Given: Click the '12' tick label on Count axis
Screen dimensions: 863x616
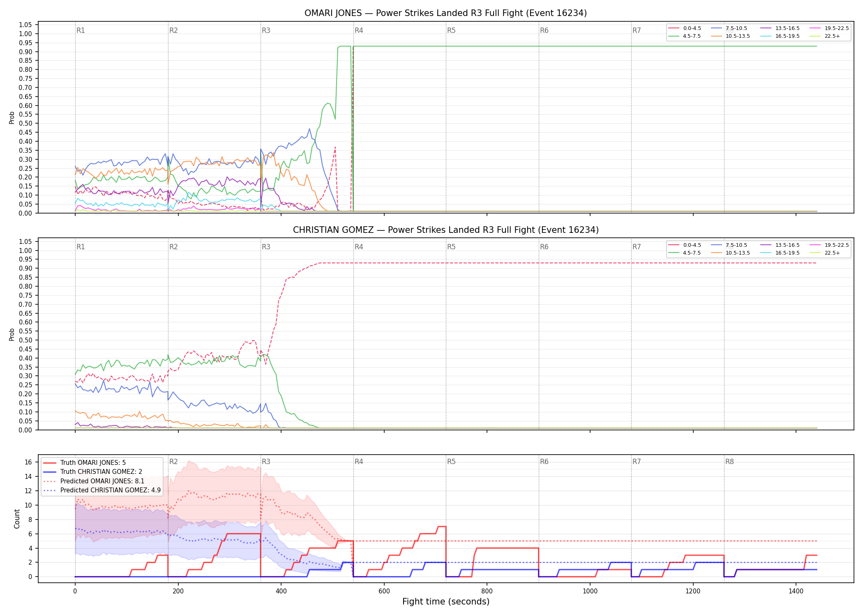Looking at the screenshot, I should point(28,491).
